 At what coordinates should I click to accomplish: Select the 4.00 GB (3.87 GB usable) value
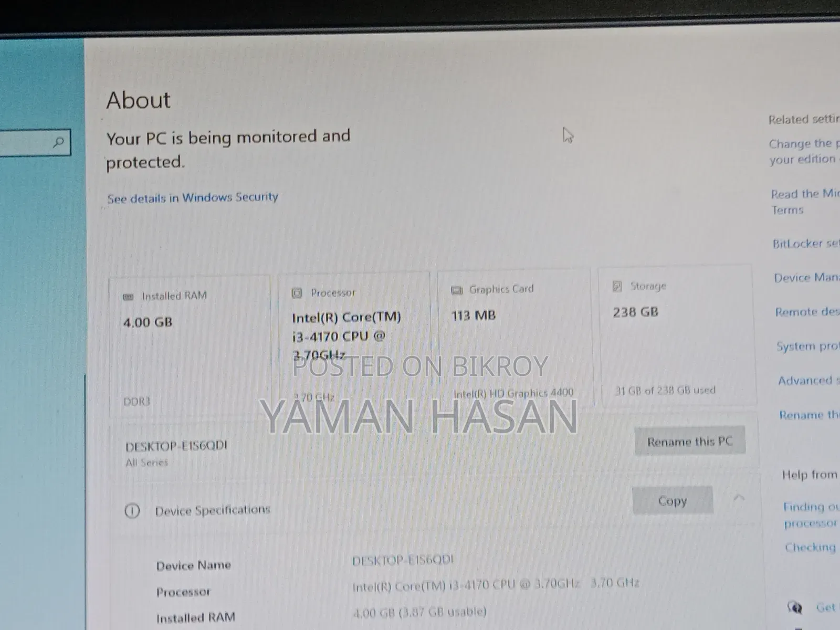tap(419, 612)
